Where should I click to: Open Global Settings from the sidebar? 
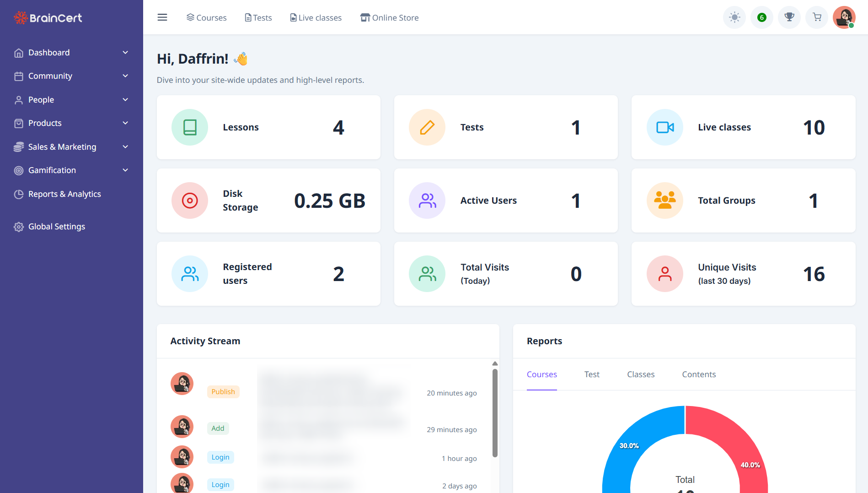pyautogui.click(x=56, y=226)
